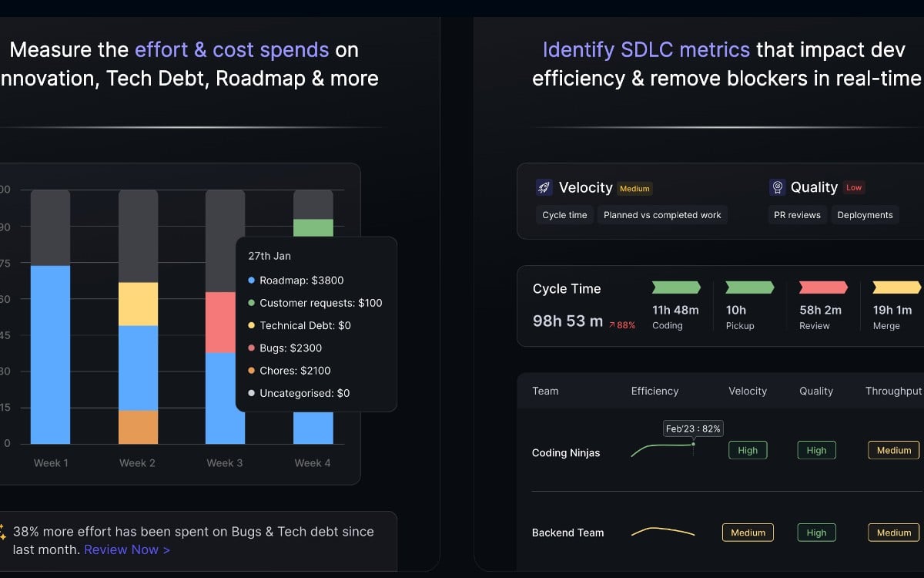Click the rocket icon beside Velocity
This screenshot has height=578, width=924.
click(x=544, y=187)
